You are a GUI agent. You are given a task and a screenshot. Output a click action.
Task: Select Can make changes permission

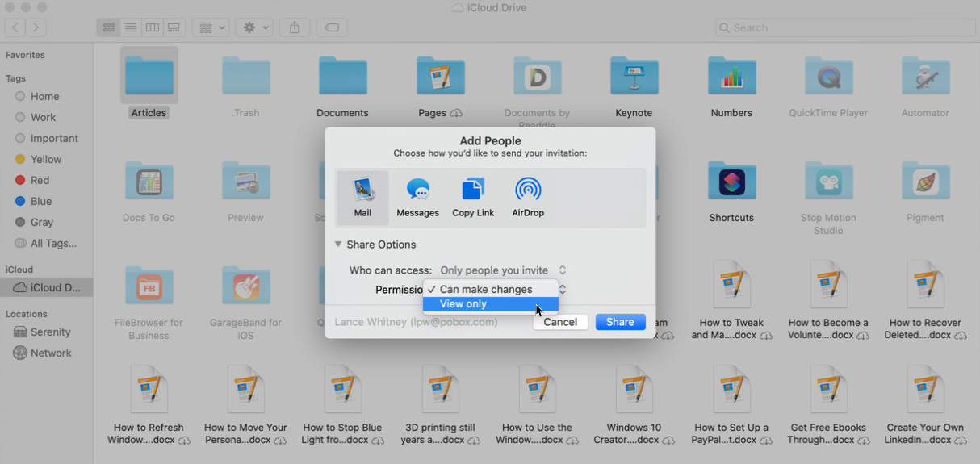[491, 289]
